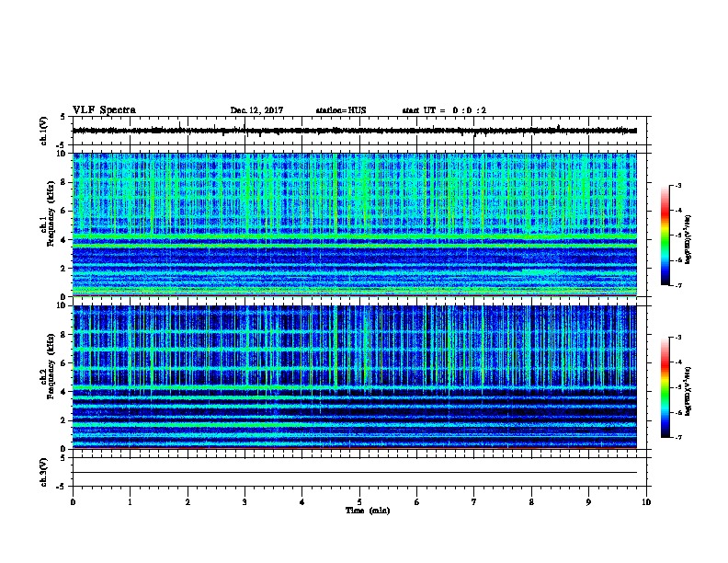
Task: Click the ch.2 spectrogram plot area
Action: (x=355, y=377)
